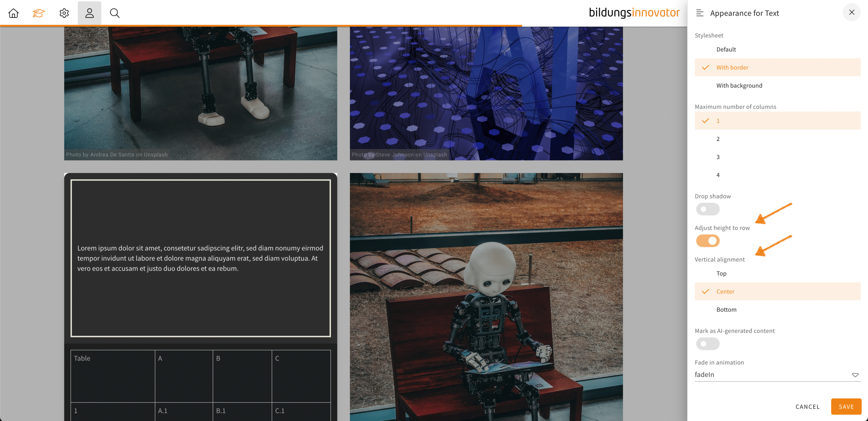Disable Adjust height to row toggle
The image size is (868, 421).
coord(708,241)
